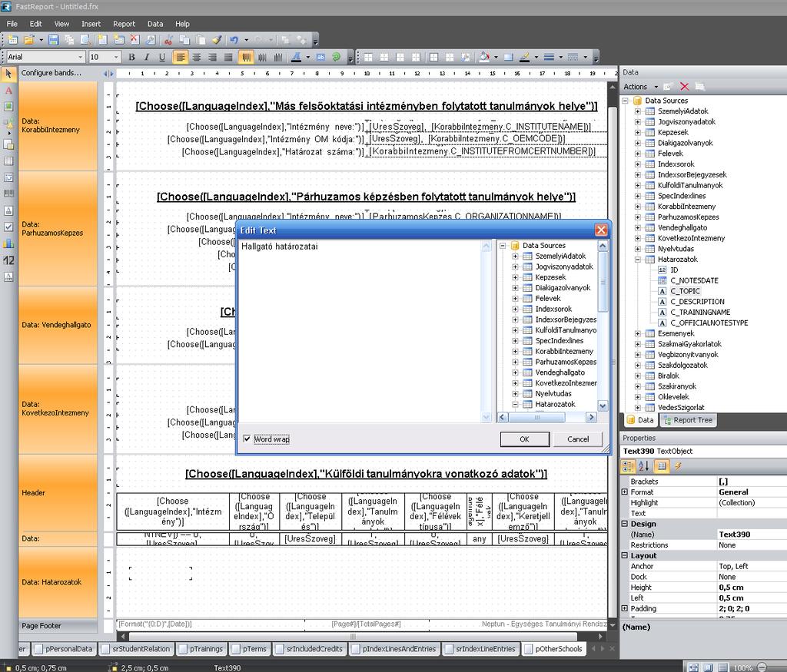Select the CheckBox object tool
Viewport: 787px width, 672px height.
(8, 227)
